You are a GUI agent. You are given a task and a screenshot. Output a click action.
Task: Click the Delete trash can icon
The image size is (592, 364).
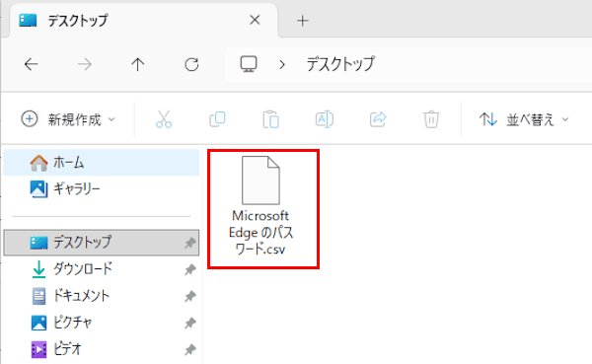point(431,119)
